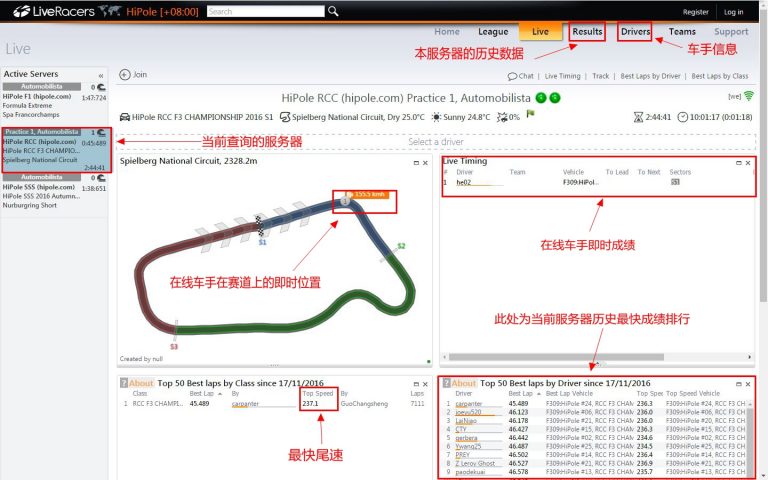The height and width of the screenshot is (480, 768).
Task: Close the Spielberg track map panel
Action: (x=425, y=163)
